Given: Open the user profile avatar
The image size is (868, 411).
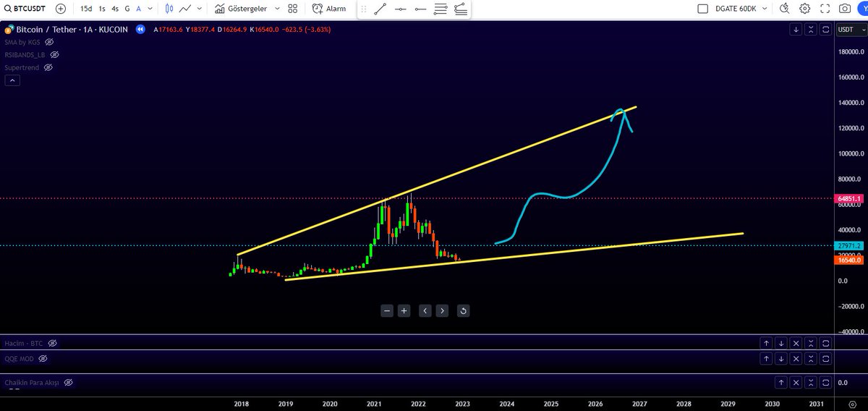Looking at the screenshot, I should (863, 9).
